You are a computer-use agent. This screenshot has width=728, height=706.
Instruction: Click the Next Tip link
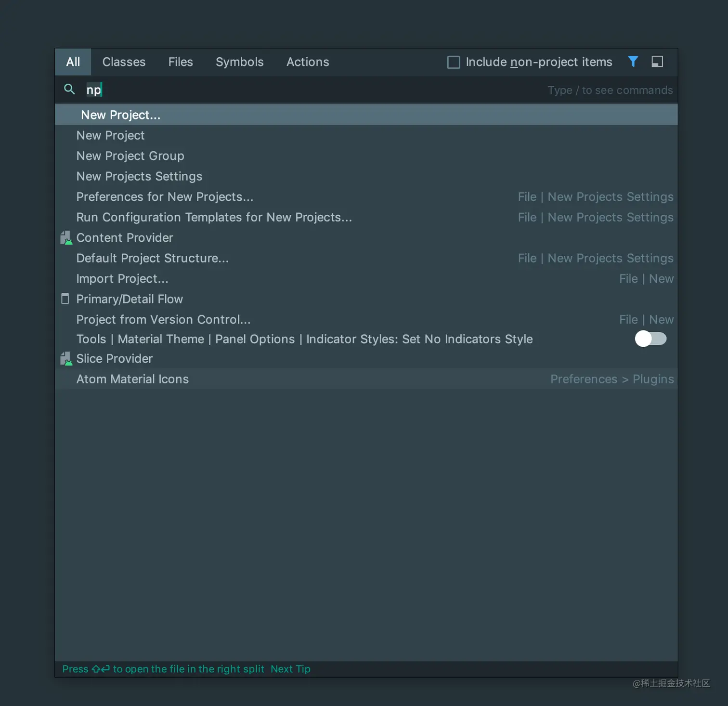(x=290, y=669)
